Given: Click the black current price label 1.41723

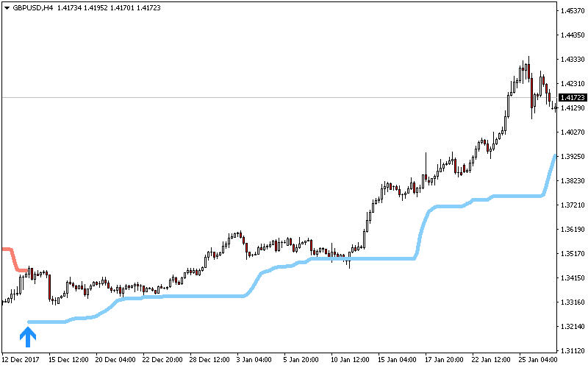Looking at the screenshot, I should 572,97.
